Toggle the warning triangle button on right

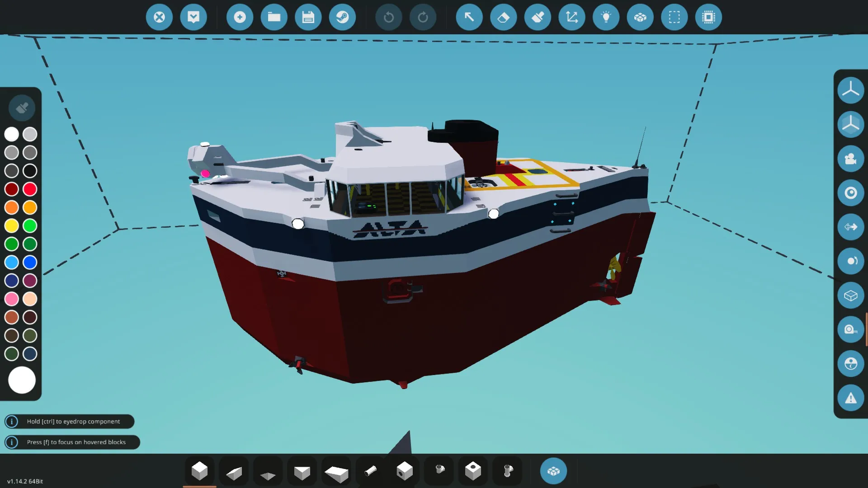[x=850, y=398]
